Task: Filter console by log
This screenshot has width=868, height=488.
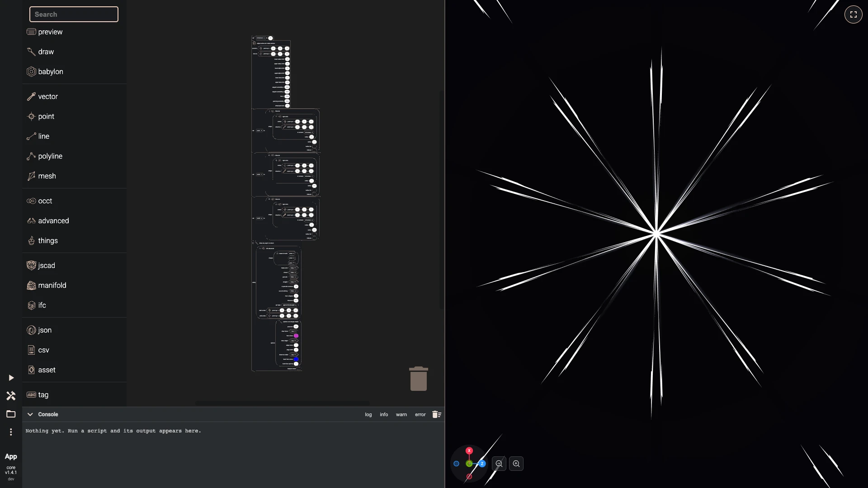Action: click(368, 414)
